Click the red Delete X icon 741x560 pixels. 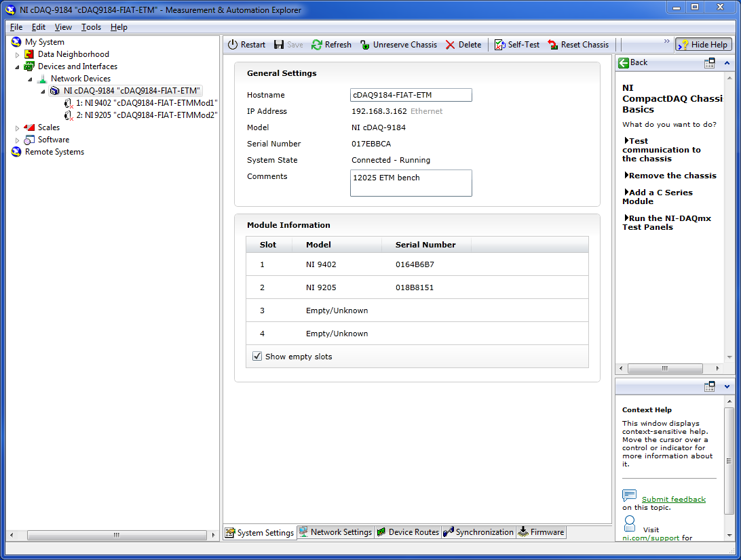click(x=451, y=45)
